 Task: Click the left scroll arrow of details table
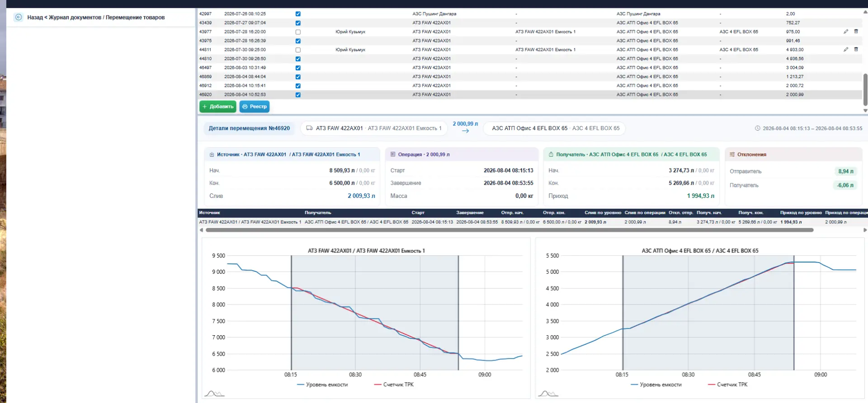tap(201, 230)
